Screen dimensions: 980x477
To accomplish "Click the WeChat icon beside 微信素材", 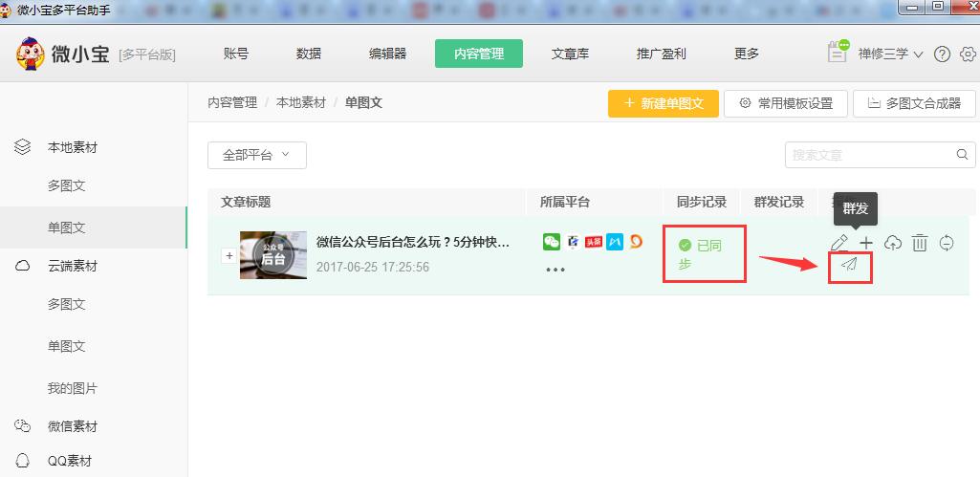I will (x=23, y=425).
